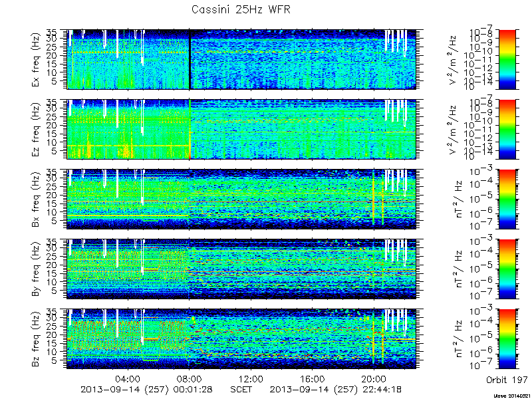Click the "20:00" time tick label
The image size is (532, 399).
(374, 378)
